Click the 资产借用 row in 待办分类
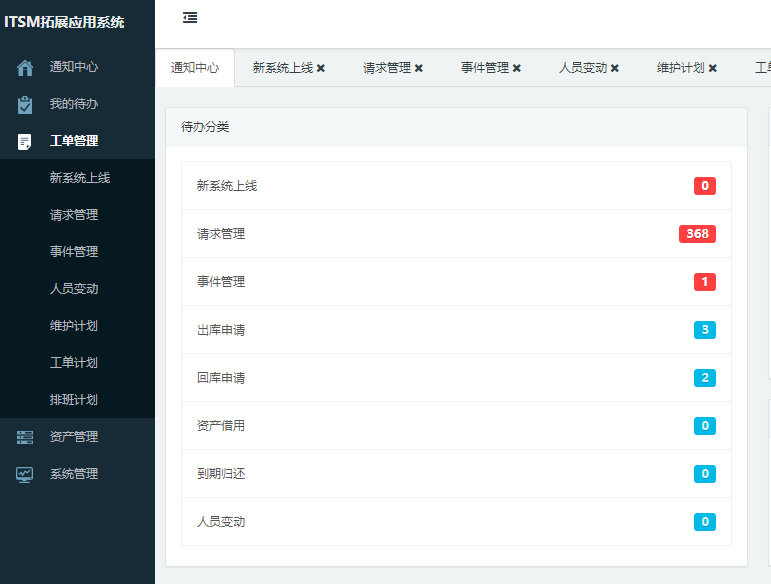The image size is (771, 584). (x=456, y=426)
